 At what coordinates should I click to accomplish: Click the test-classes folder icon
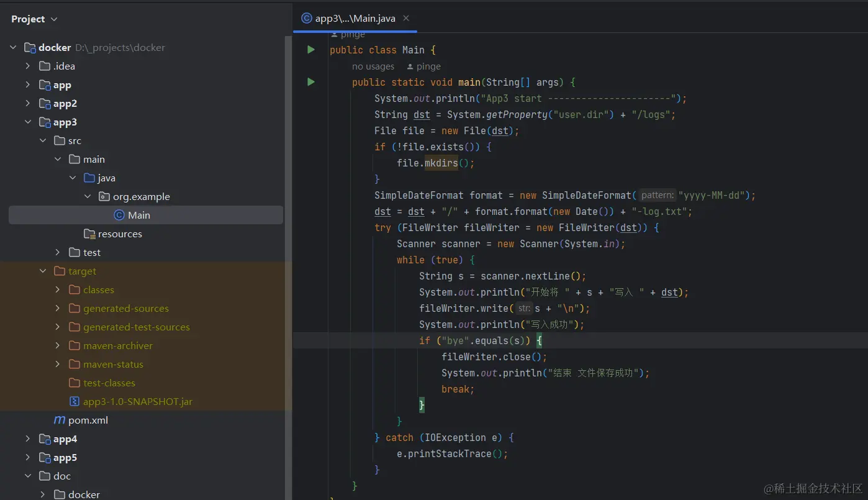[x=75, y=383]
